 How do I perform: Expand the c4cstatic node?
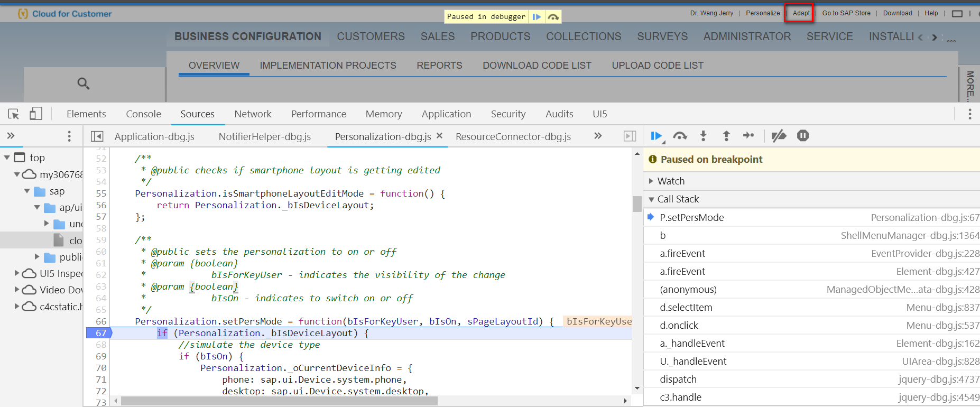coord(17,306)
